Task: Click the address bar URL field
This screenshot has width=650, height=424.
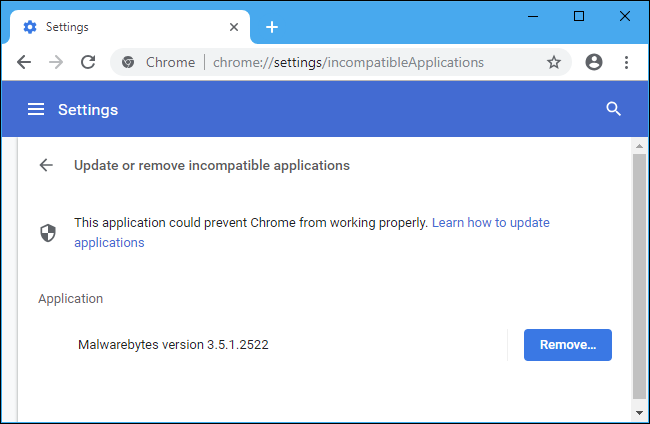Action: pos(348,62)
